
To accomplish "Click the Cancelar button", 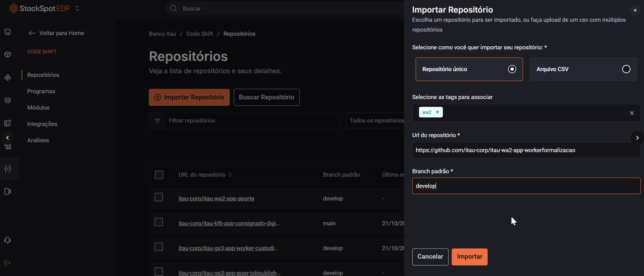I will pos(430,257).
